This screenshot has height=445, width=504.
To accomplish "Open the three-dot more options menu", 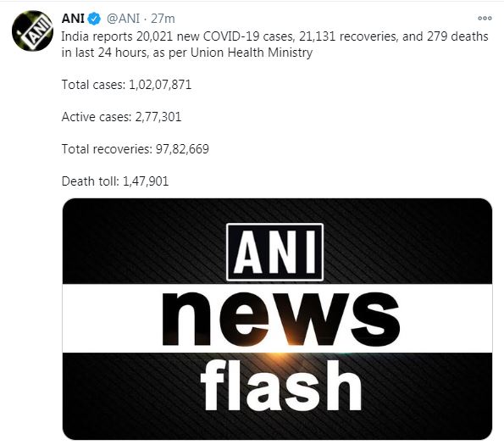I will pyautogui.click(x=485, y=19).
